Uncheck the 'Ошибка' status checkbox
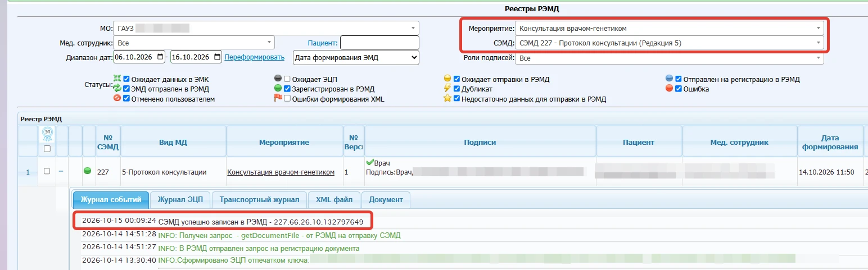The image size is (868, 270). click(679, 89)
